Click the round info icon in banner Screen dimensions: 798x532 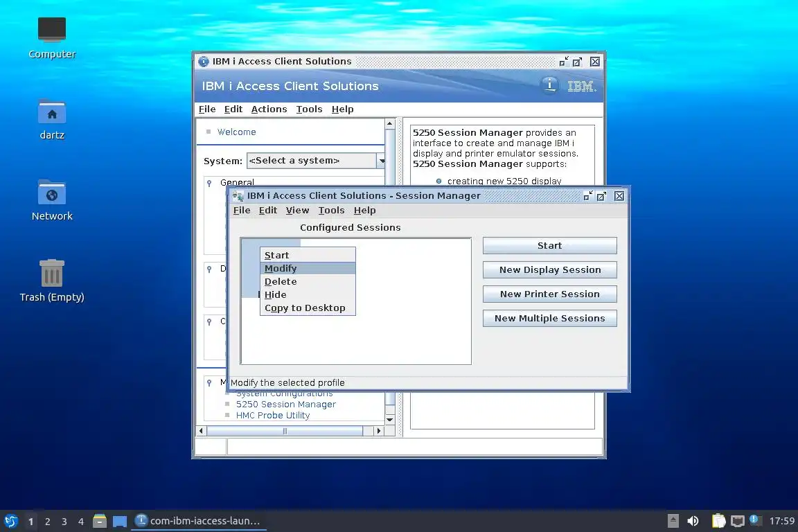point(549,85)
